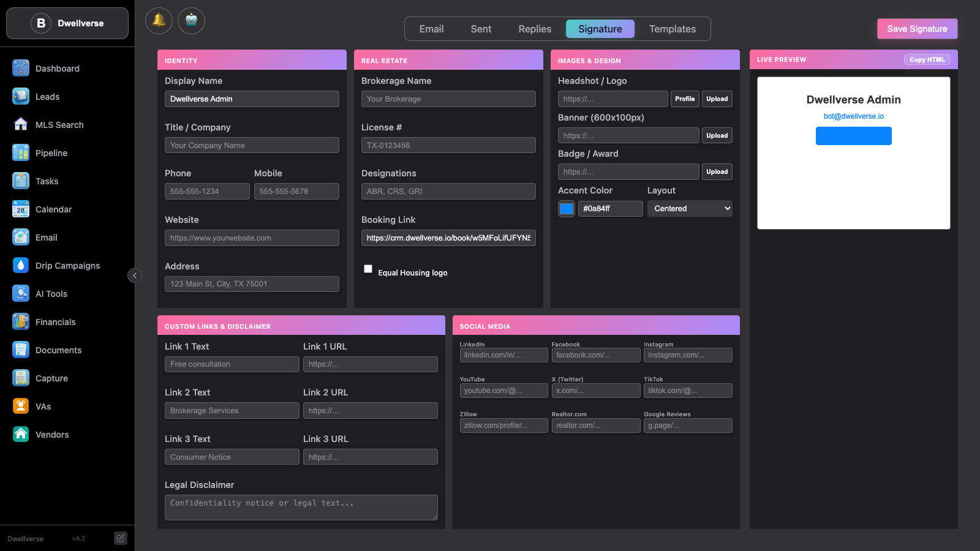Open the Dwellverse workspace switcher
This screenshot has height=551, width=980.
(x=67, y=23)
